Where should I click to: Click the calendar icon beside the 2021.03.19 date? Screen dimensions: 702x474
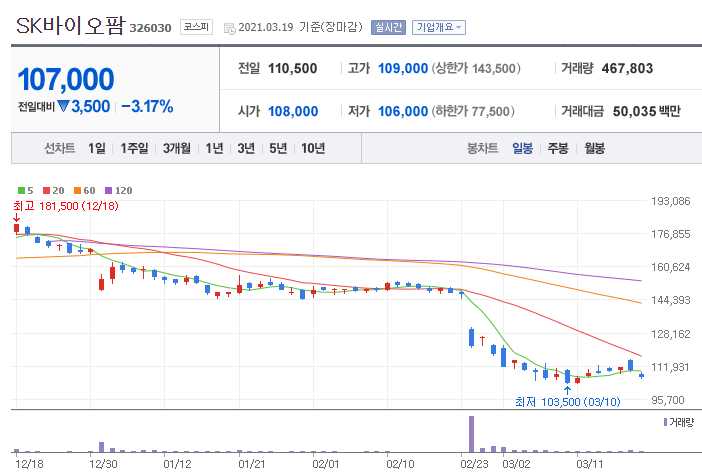click(x=230, y=29)
